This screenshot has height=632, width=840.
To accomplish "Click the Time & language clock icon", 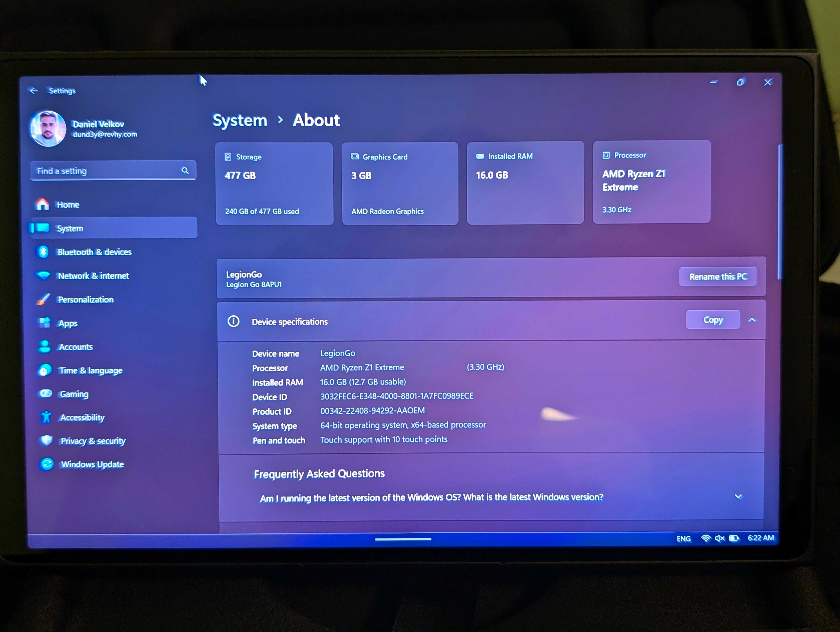I will tap(45, 370).
